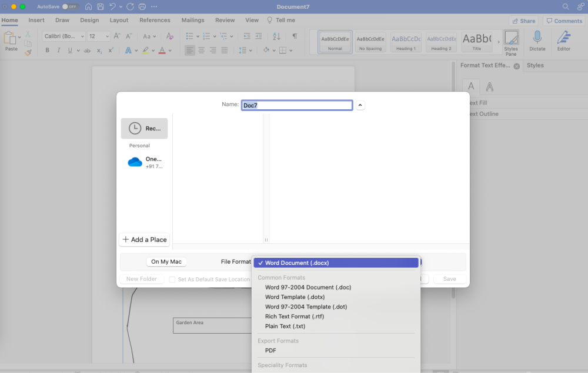Apply subscript formatting
This screenshot has height=373, width=588.
[x=98, y=50]
